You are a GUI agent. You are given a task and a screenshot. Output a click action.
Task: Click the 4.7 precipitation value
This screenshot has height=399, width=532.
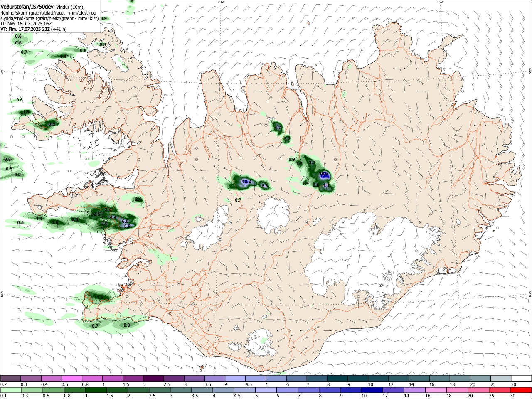coord(278,128)
